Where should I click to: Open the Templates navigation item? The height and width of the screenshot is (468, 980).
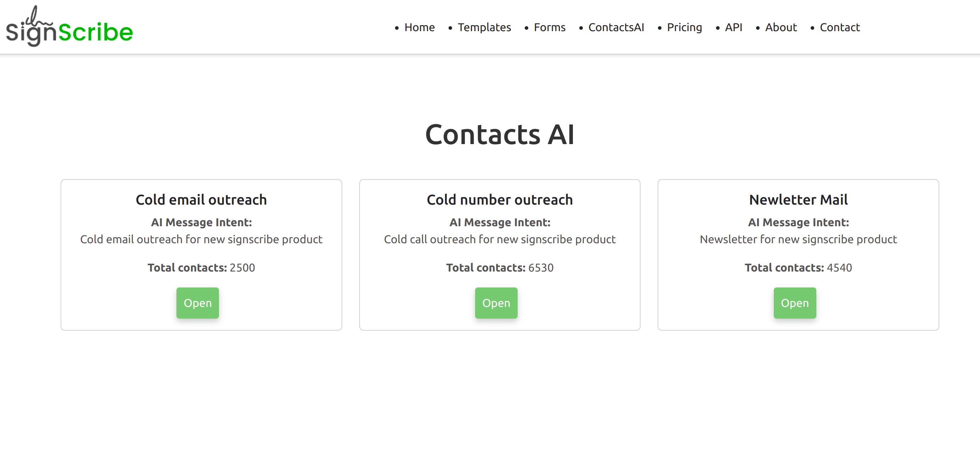(x=485, y=27)
